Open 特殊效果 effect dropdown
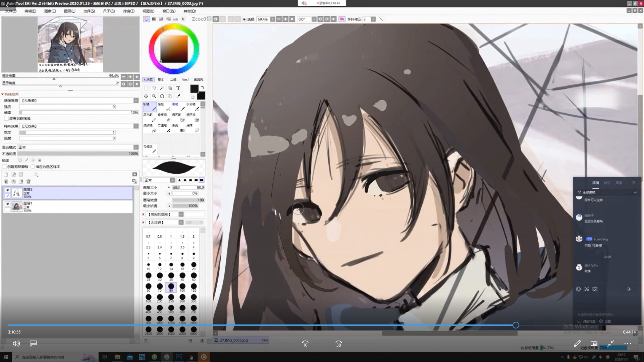Screen dimensions: 644x362 click(x=136, y=126)
